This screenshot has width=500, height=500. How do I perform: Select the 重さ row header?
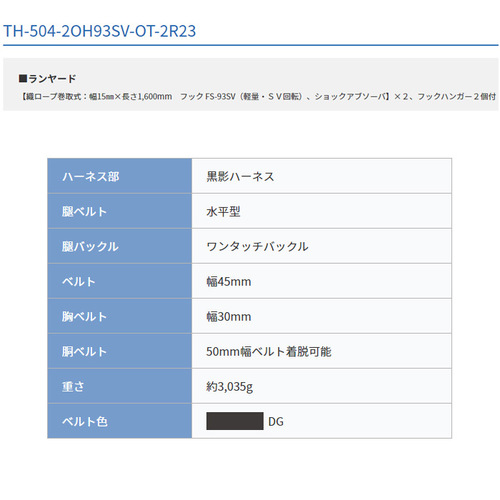click(120, 386)
